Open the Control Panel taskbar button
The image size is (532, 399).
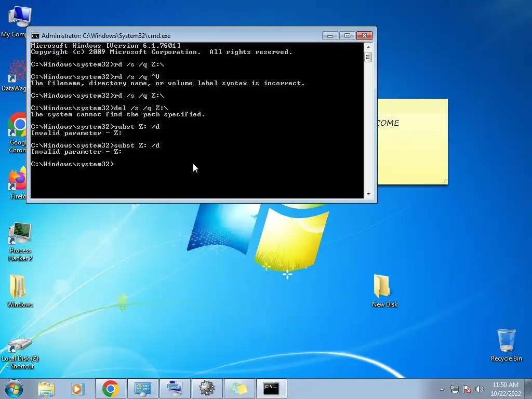coord(142,389)
